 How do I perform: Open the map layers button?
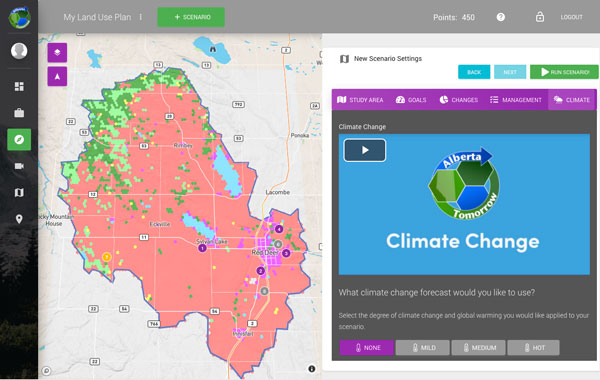(57, 52)
